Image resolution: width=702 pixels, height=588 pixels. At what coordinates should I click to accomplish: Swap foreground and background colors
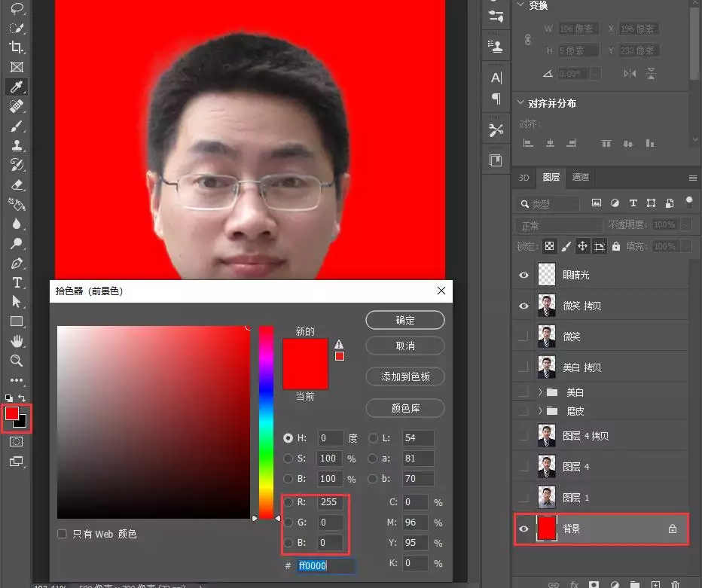(22, 398)
